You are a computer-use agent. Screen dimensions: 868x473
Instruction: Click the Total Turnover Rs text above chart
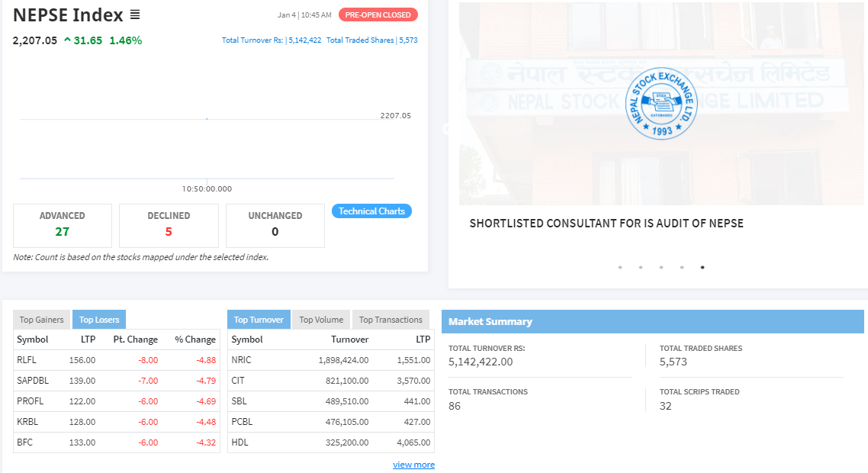(x=272, y=40)
